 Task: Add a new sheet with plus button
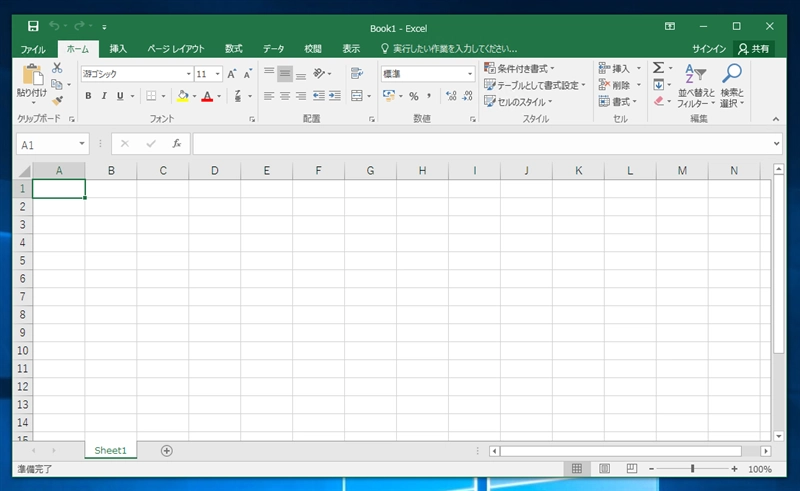[x=166, y=451]
